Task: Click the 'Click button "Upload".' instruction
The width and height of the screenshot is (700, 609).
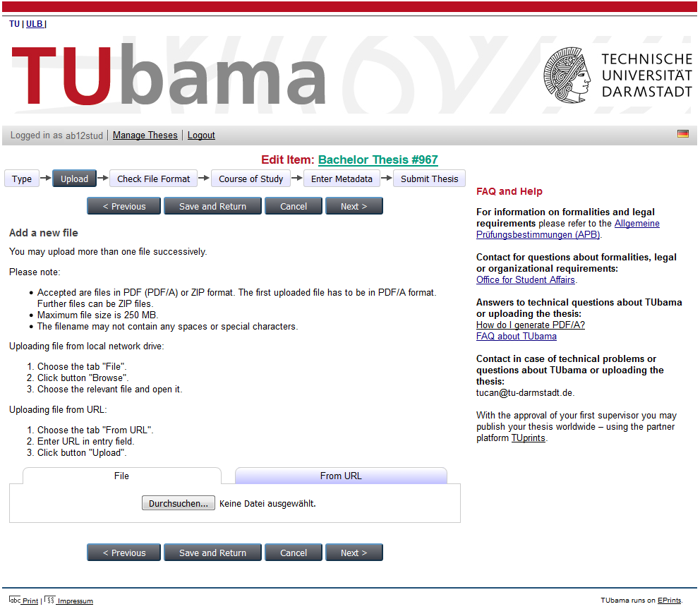Action: tap(82, 452)
